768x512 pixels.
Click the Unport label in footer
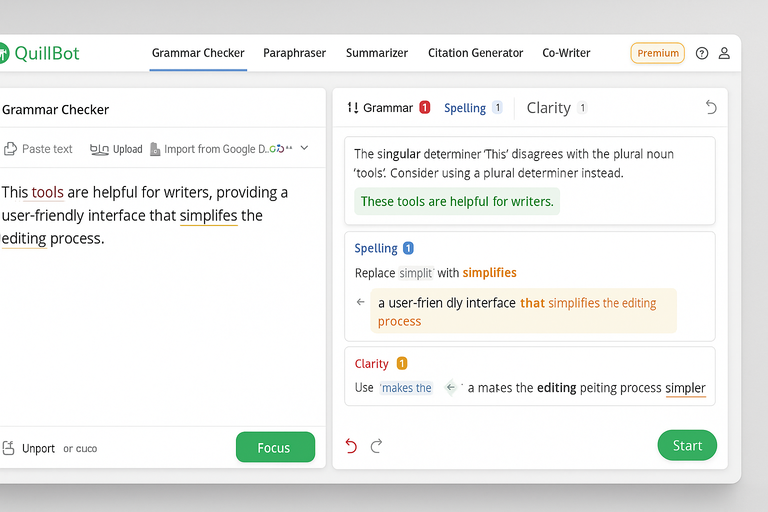[38, 448]
